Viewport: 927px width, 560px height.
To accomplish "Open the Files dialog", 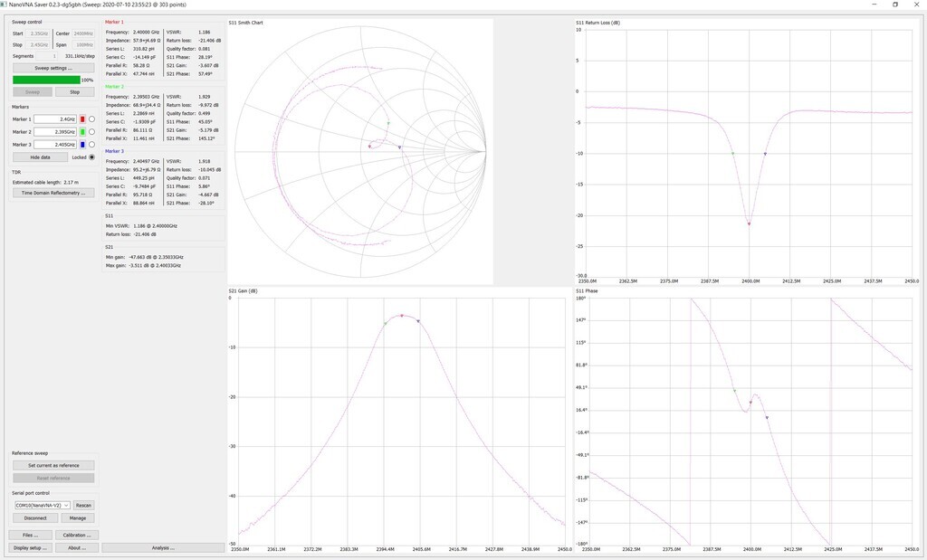I will 30,536.
